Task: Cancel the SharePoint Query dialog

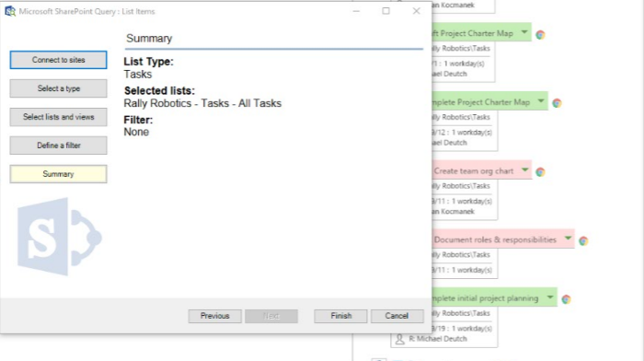Action: (x=397, y=316)
